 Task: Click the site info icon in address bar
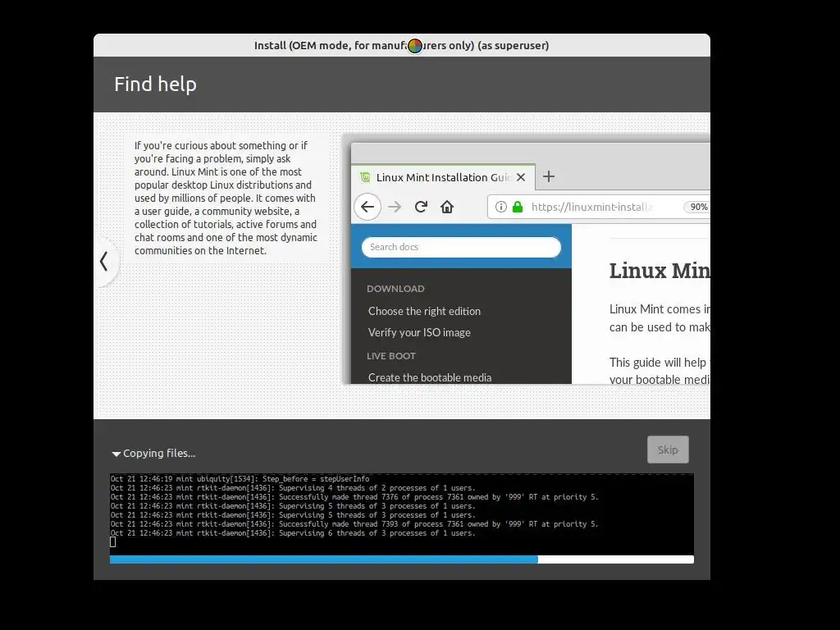(501, 207)
